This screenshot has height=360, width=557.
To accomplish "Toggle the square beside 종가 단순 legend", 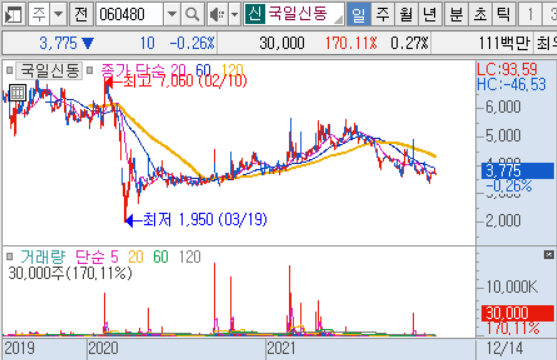I will tap(90, 71).
